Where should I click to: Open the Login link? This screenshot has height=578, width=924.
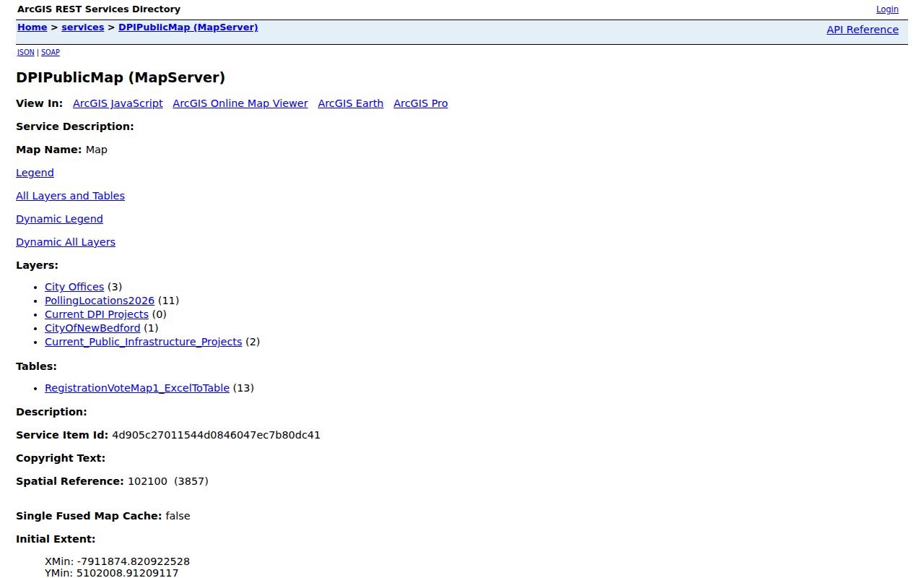pos(887,9)
